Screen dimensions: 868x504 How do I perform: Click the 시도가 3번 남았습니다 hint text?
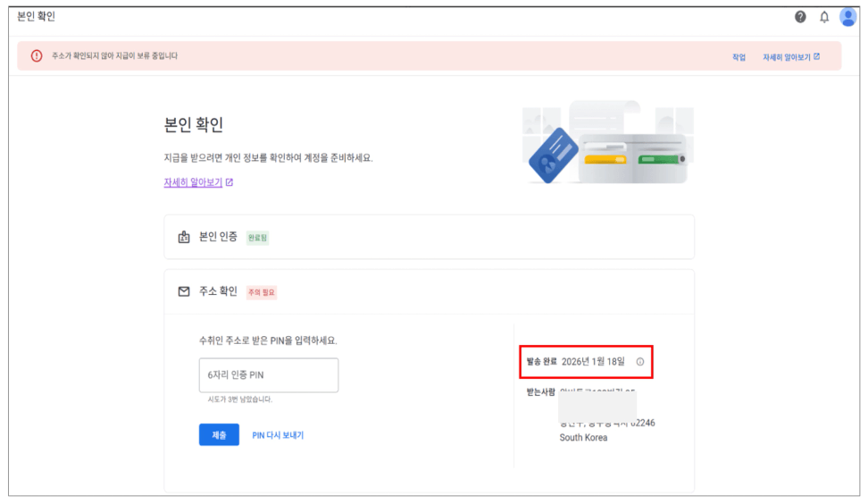239,399
